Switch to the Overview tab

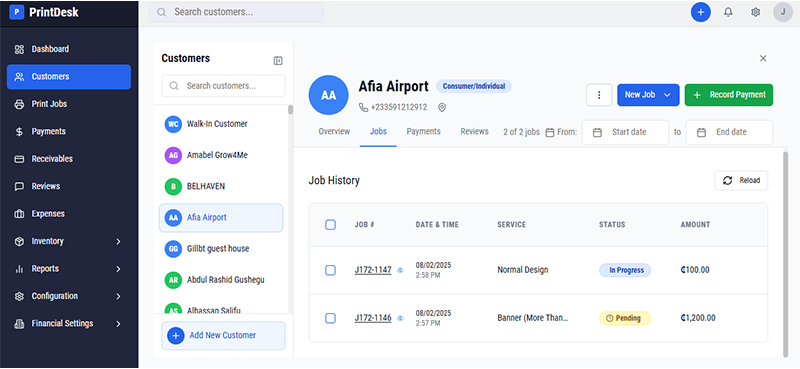click(334, 132)
